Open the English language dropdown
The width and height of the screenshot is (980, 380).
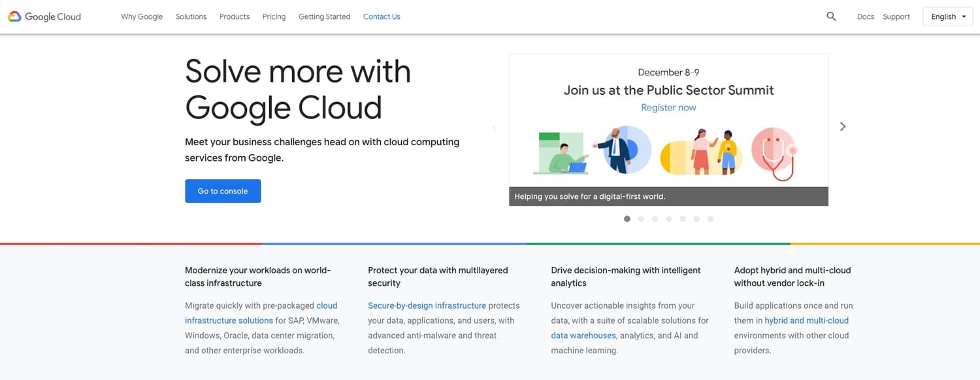948,17
